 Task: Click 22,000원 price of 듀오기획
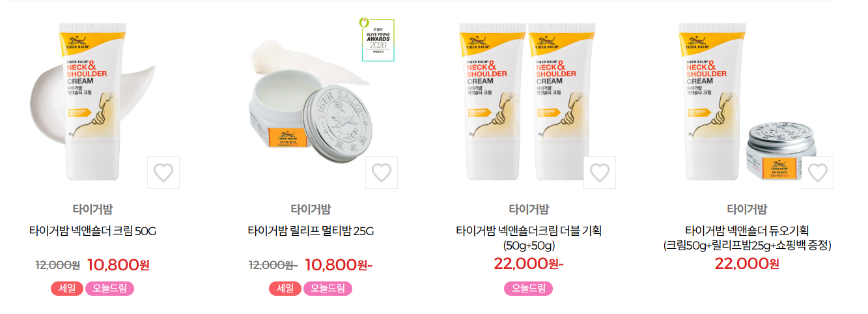[747, 263]
